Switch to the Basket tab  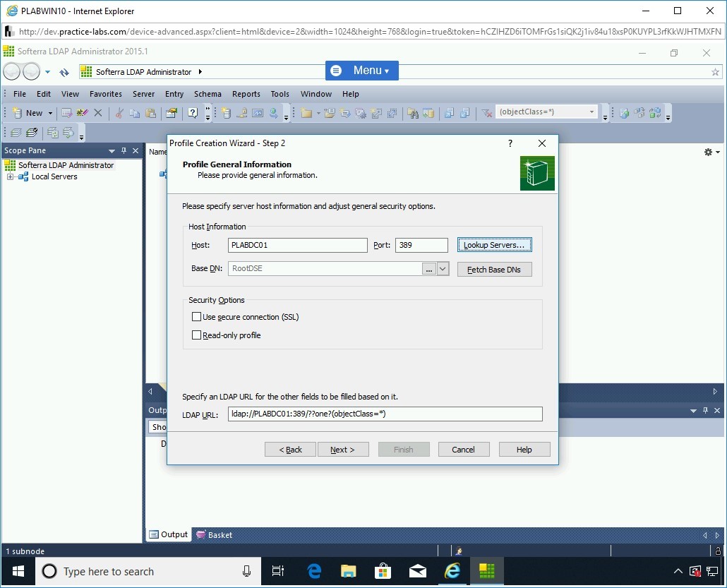(x=215, y=535)
